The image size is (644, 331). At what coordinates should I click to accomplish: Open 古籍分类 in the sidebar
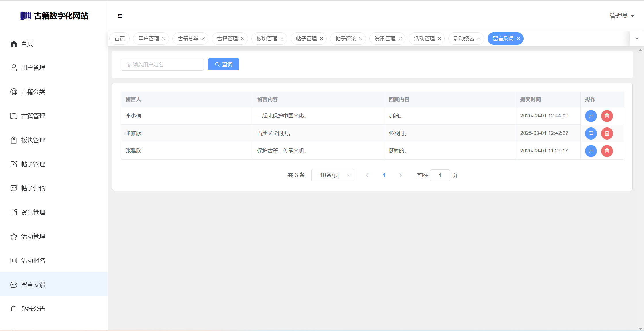pyautogui.click(x=33, y=92)
